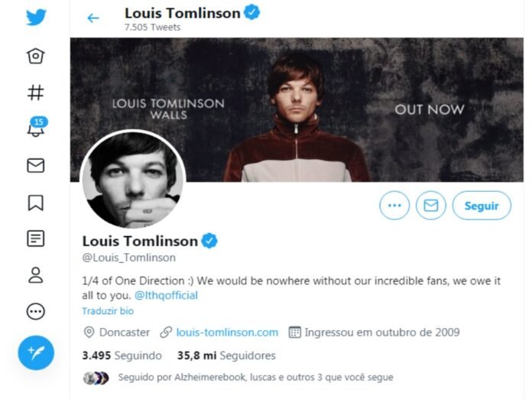View the 3.495 Seguindo list
532x399 pixels.
(122, 355)
